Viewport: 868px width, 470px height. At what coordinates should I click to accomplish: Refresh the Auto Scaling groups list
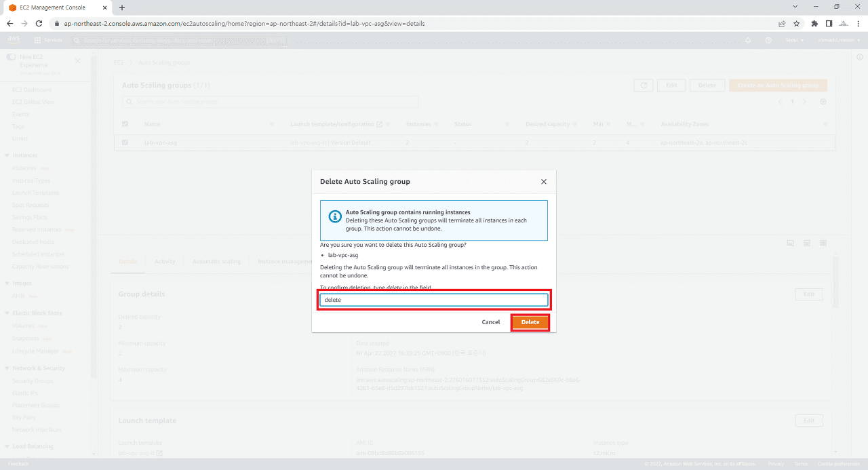[644, 85]
